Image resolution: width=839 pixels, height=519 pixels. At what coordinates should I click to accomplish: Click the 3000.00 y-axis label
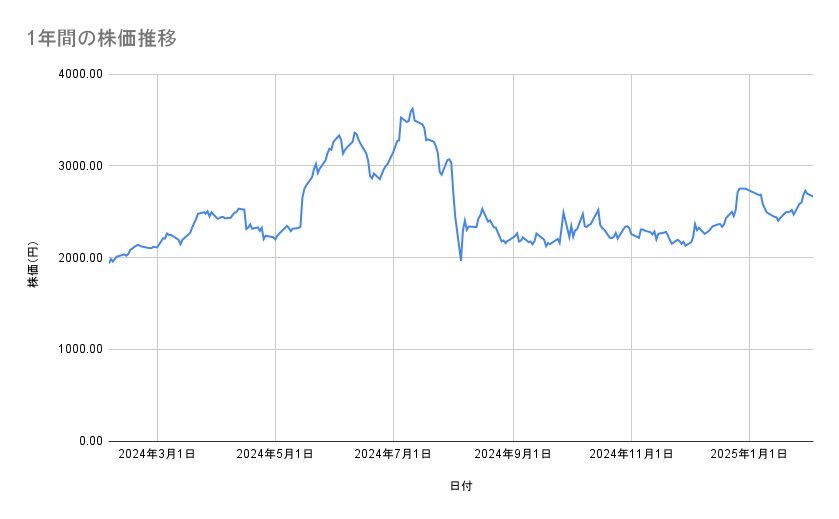click(79, 166)
